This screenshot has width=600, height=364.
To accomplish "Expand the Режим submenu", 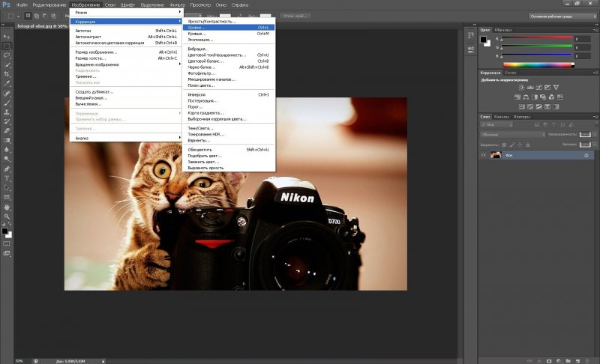I will click(x=126, y=12).
